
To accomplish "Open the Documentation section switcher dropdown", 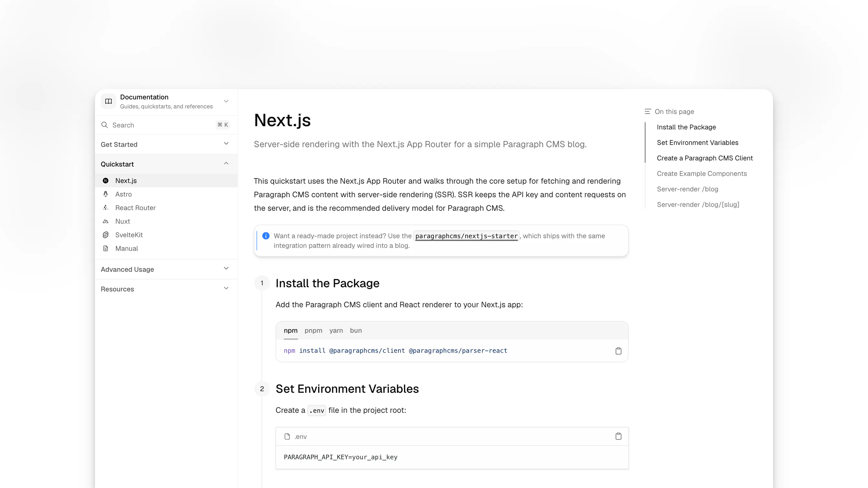I will click(x=166, y=101).
